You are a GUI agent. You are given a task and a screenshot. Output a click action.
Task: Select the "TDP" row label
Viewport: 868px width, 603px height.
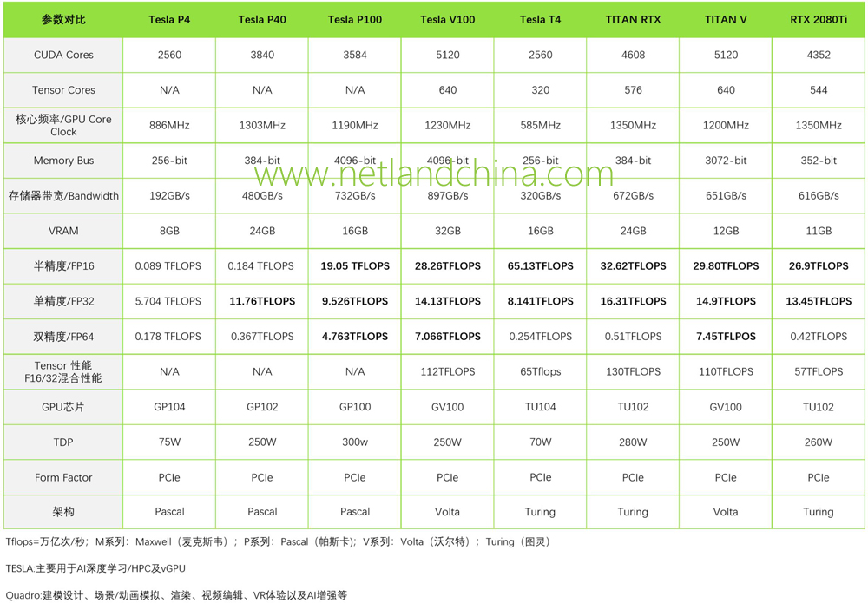tap(63, 442)
